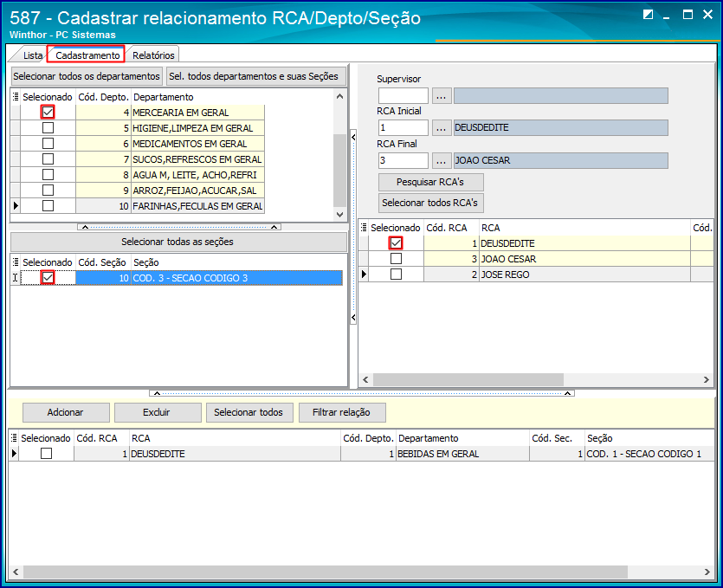Uncheck COD. 3 - SECAO CODIGO 3 checkbox

tap(48, 278)
